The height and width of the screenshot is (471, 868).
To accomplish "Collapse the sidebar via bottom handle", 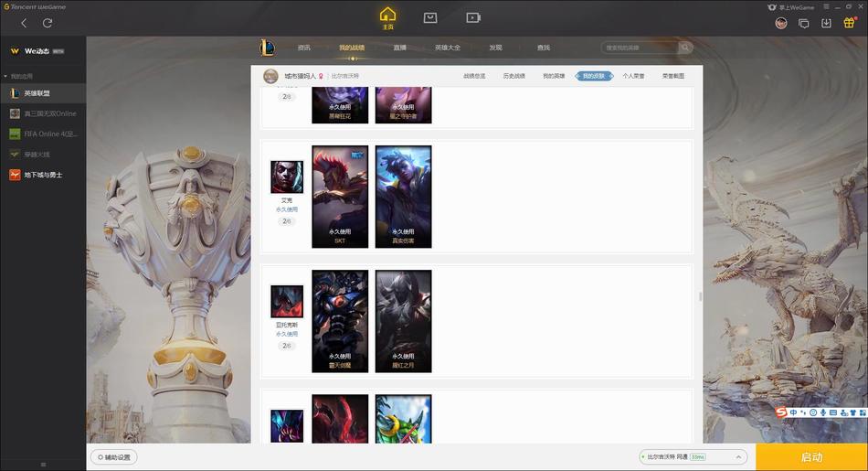I will point(43,465).
